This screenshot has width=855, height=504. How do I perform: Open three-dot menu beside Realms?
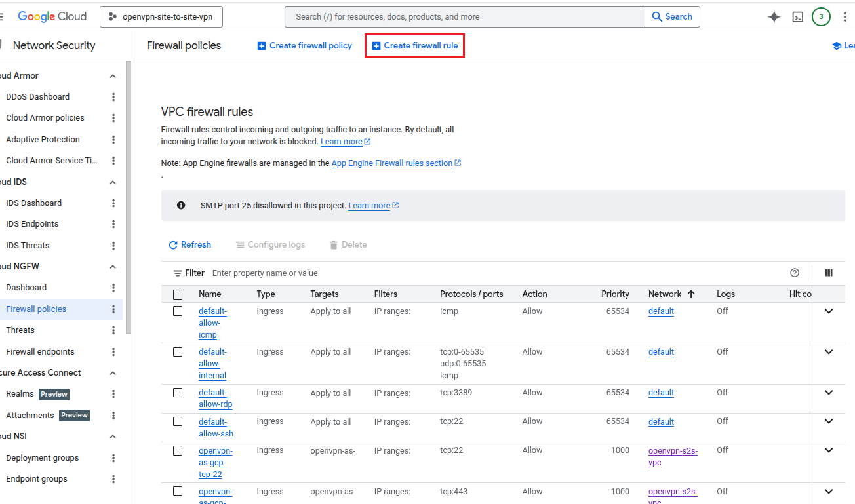tap(113, 394)
